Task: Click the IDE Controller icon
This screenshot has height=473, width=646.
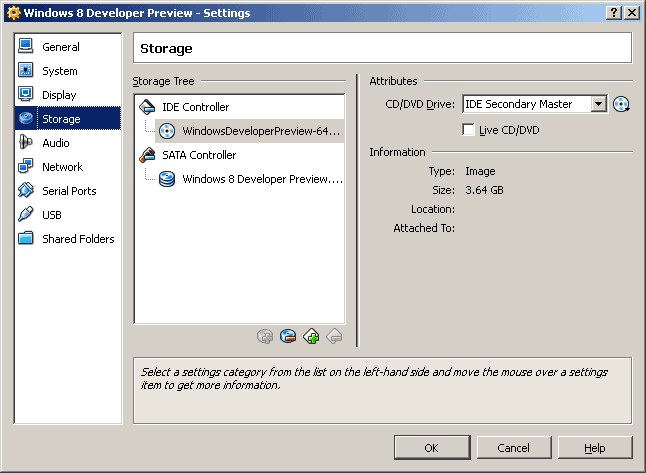Action: coord(147,107)
